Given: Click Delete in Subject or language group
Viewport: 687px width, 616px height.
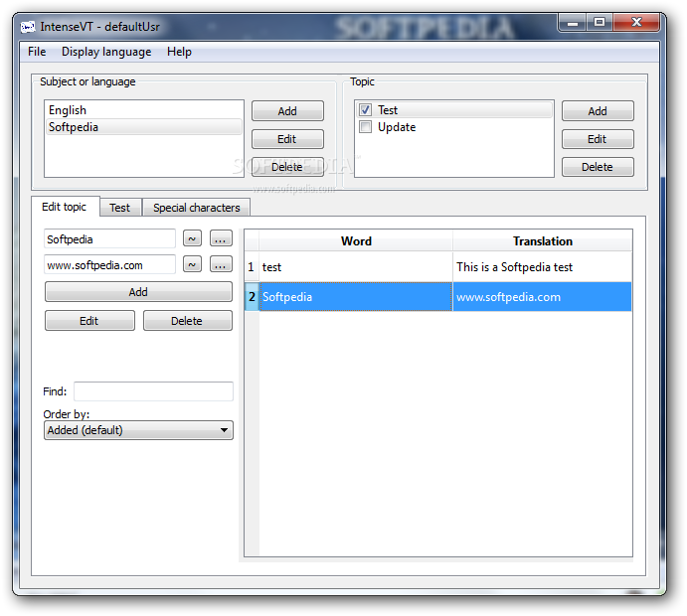Looking at the screenshot, I should (287, 167).
